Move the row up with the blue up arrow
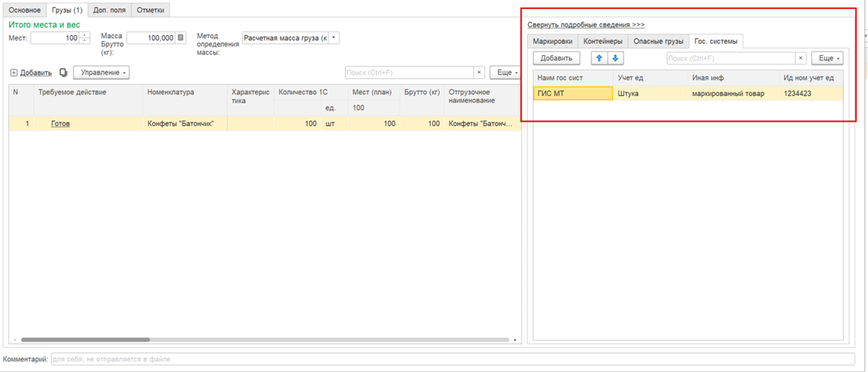The height and width of the screenshot is (372, 868). (599, 58)
